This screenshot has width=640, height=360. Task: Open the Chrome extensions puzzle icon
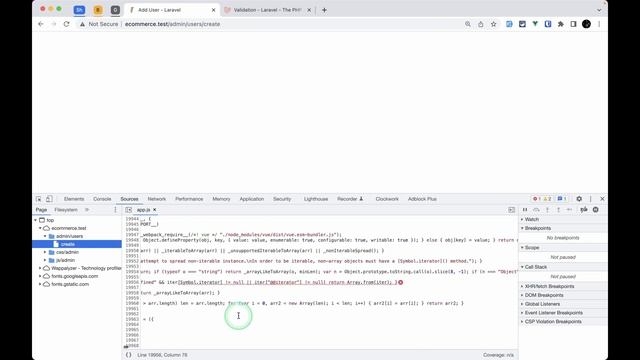(x=561, y=24)
